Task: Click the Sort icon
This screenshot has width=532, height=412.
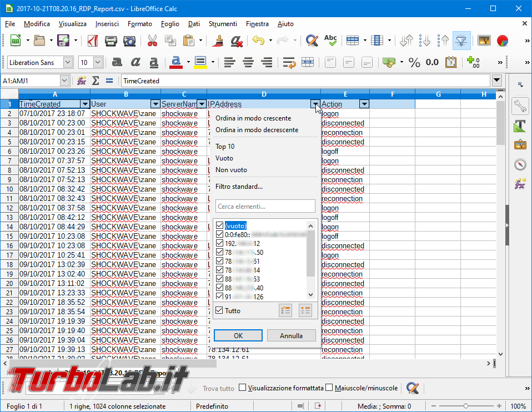Action: (406, 41)
